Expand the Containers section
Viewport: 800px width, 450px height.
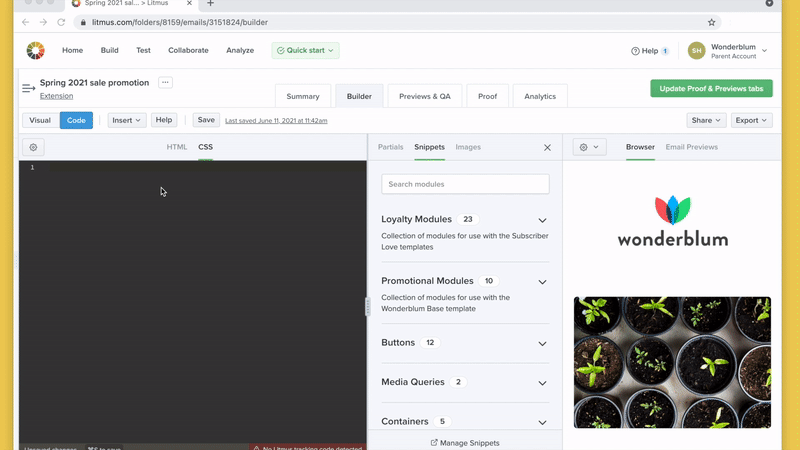542,422
